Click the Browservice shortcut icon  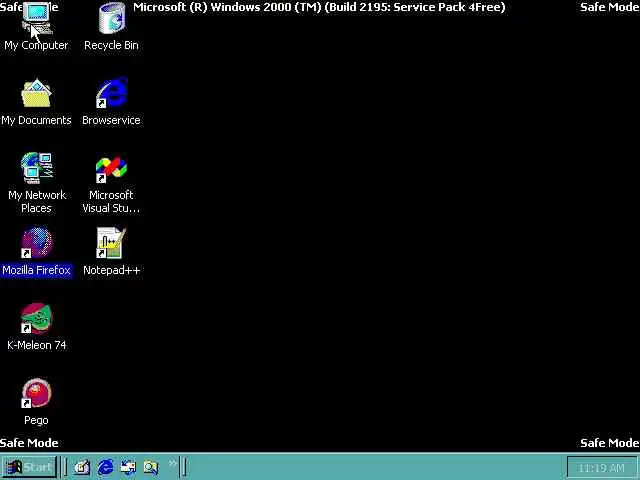111,93
